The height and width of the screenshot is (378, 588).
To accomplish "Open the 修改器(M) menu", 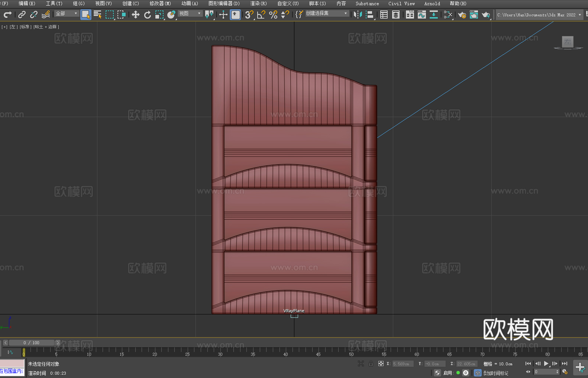I will 160,4.
